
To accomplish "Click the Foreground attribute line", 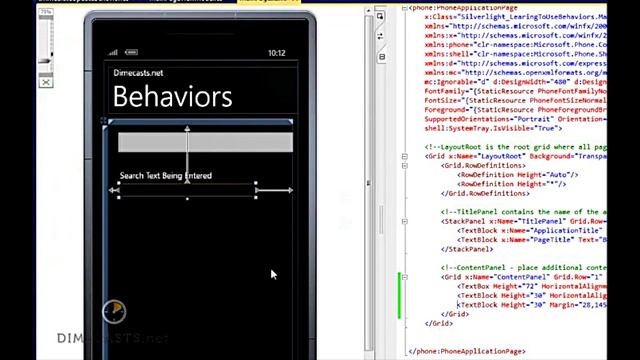I will pos(516,110).
